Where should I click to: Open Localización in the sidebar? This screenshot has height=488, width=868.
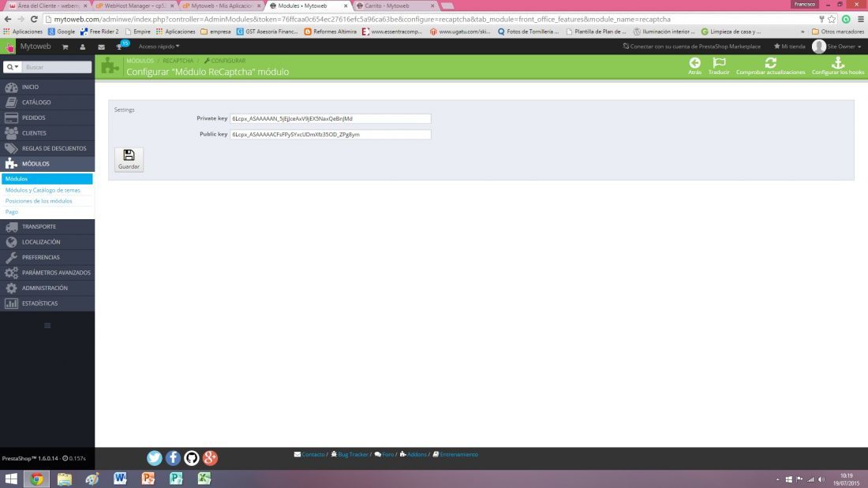[47, 242]
